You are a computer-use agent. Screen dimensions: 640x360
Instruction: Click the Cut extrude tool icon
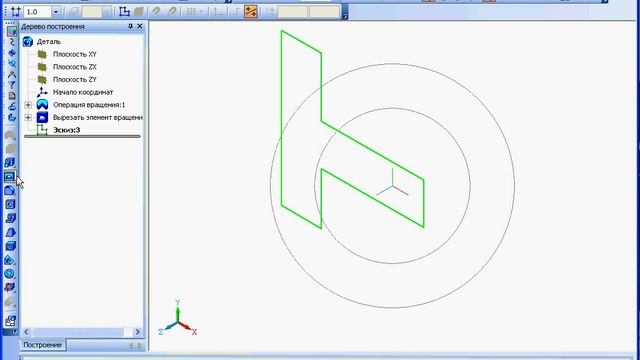pos(10,163)
